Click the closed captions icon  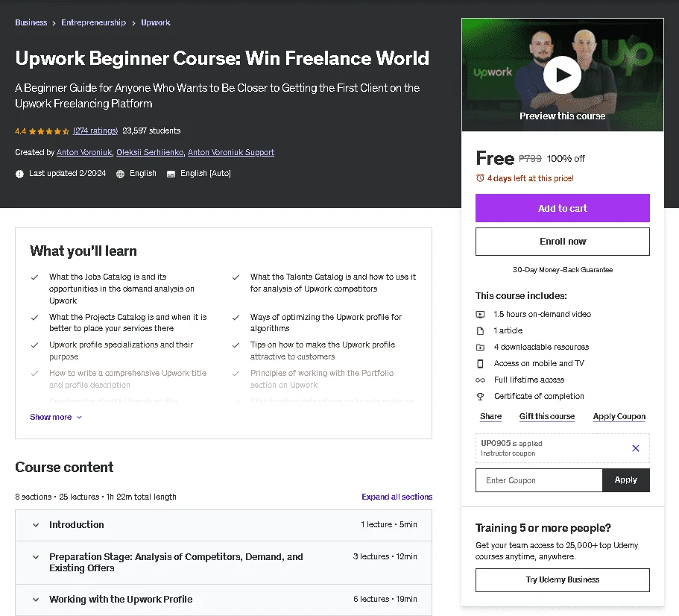click(x=171, y=174)
